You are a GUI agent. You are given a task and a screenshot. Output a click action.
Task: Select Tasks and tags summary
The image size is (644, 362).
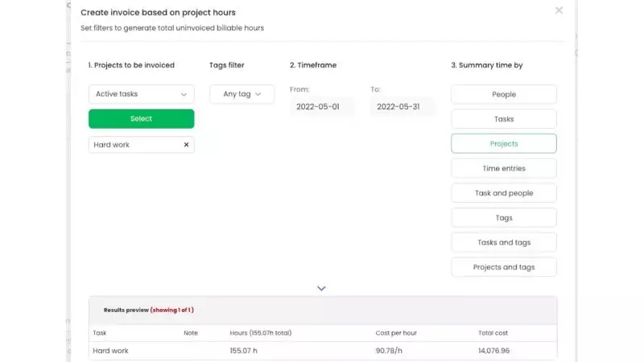[503, 242]
